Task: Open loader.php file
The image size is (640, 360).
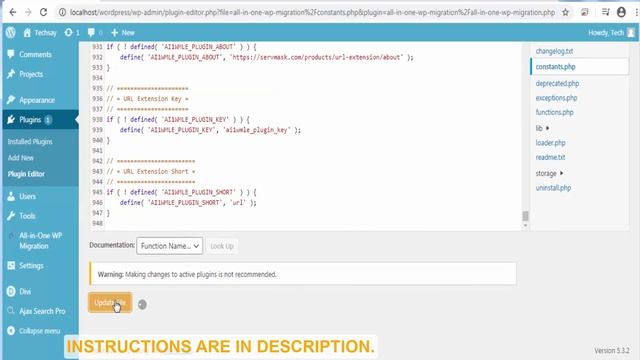Action: (x=550, y=143)
